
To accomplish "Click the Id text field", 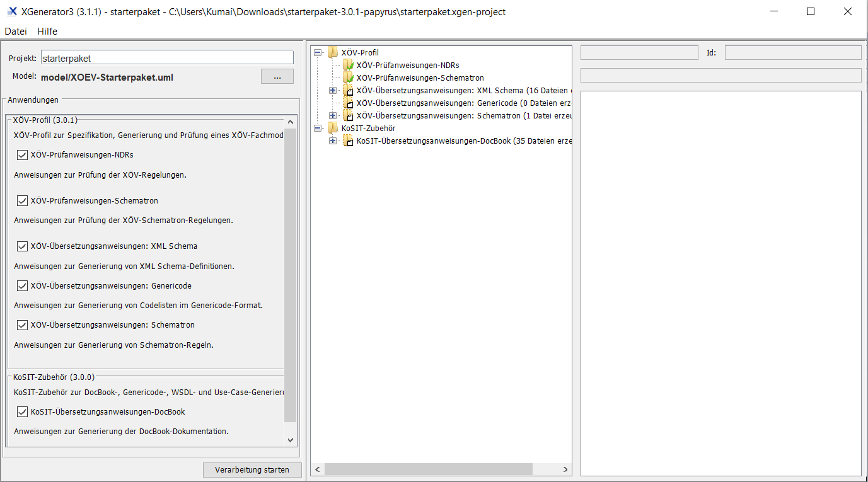I will [793, 52].
